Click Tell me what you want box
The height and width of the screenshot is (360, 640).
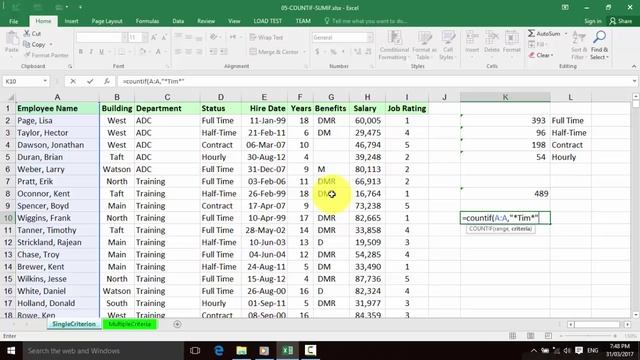point(366,21)
